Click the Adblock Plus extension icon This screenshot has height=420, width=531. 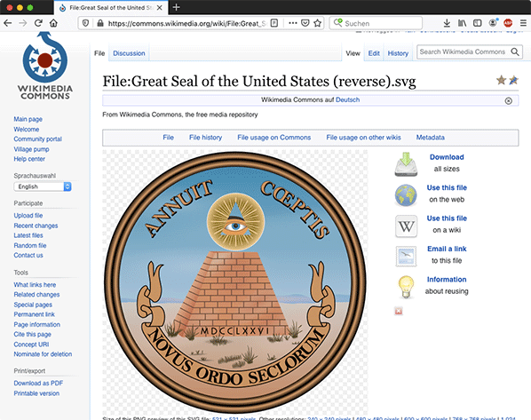tap(508, 23)
